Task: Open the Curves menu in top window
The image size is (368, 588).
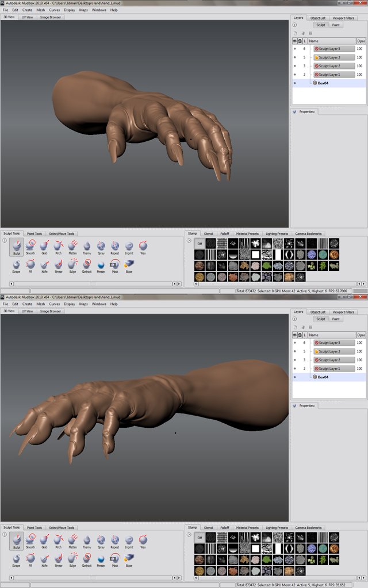Action: 55,10
